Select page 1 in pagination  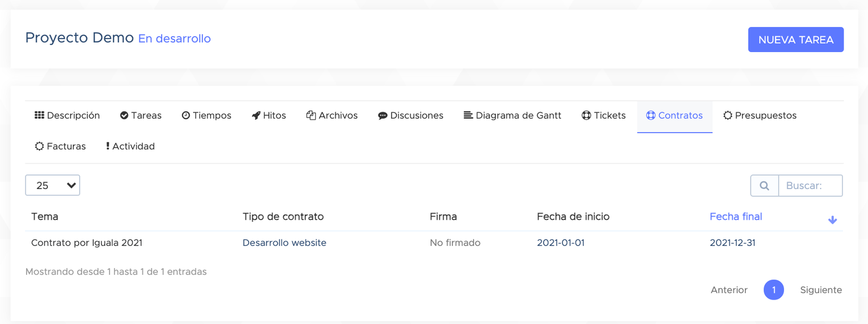[774, 290]
